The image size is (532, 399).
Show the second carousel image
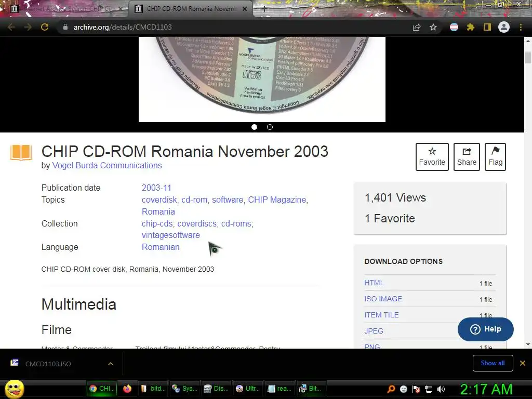click(270, 127)
